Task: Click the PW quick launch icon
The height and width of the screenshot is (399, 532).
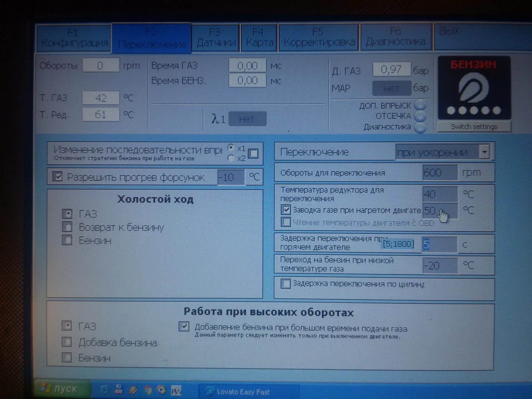Action: (x=176, y=391)
